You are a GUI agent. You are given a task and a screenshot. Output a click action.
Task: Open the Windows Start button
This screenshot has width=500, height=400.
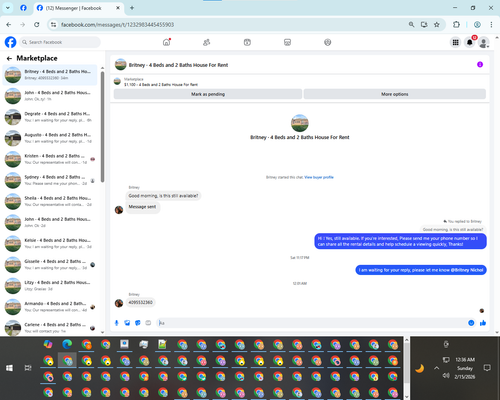click(x=9, y=368)
